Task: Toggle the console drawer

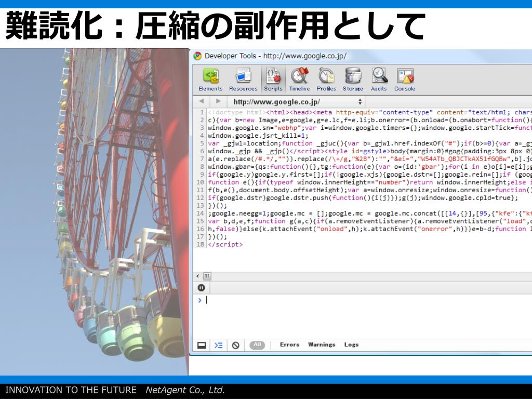Action: point(219,345)
